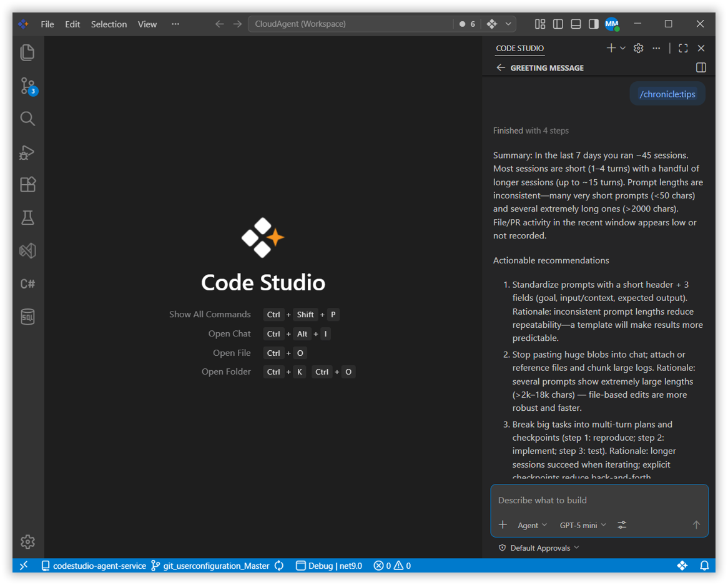Open the MM account avatar in title bar

[612, 24]
